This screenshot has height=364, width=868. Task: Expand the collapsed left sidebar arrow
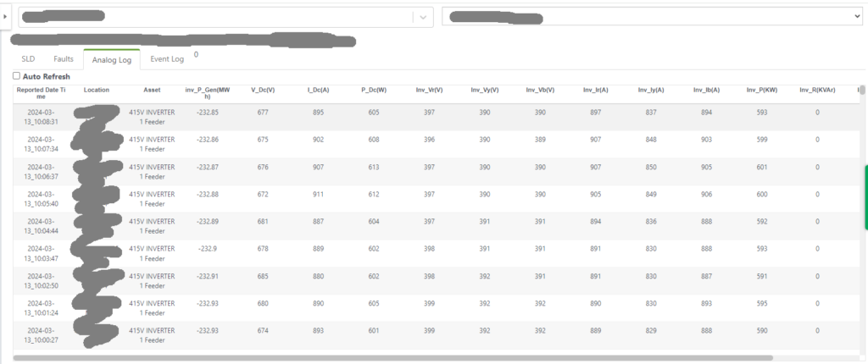pyautogui.click(x=6, y=16)
